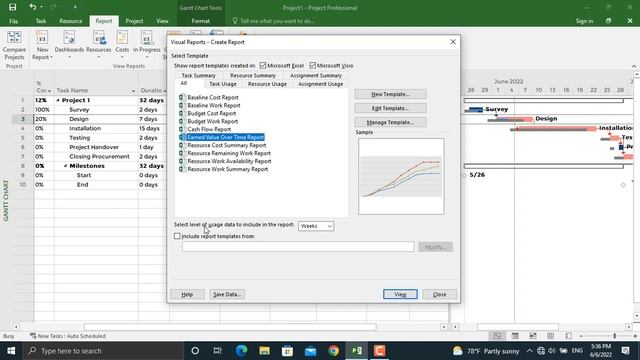Screen dimensions: 640x360
Task: Open Quick Access Toolbar customize arrow
Action: 75,7
